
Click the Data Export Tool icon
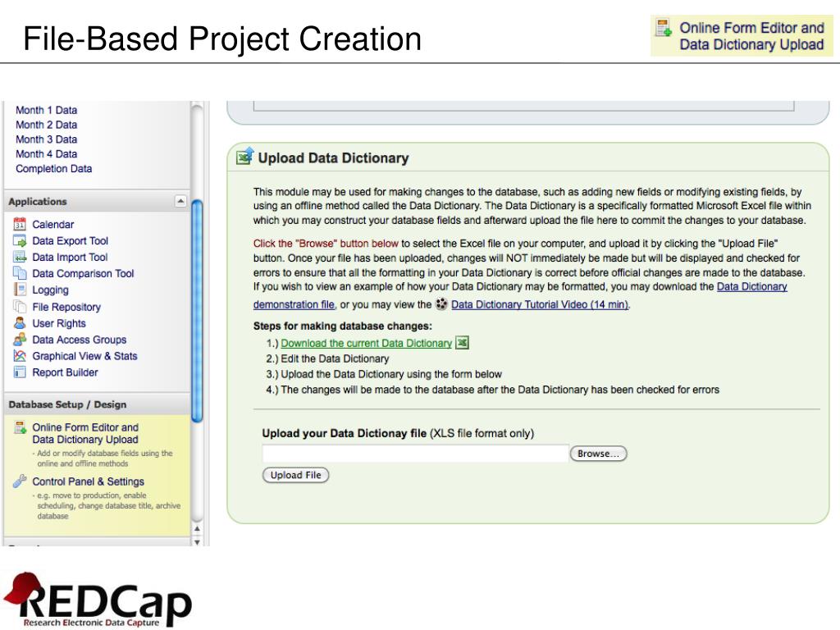(20, 240)
